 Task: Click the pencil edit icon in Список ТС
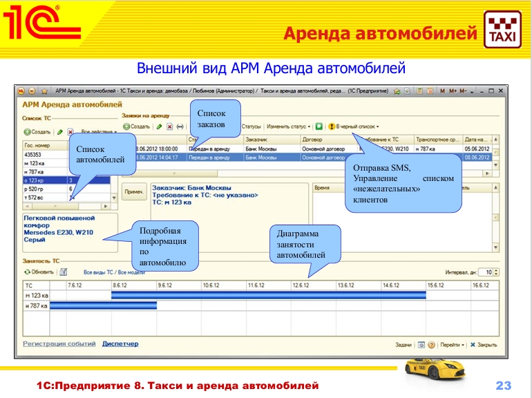(60, 131)
